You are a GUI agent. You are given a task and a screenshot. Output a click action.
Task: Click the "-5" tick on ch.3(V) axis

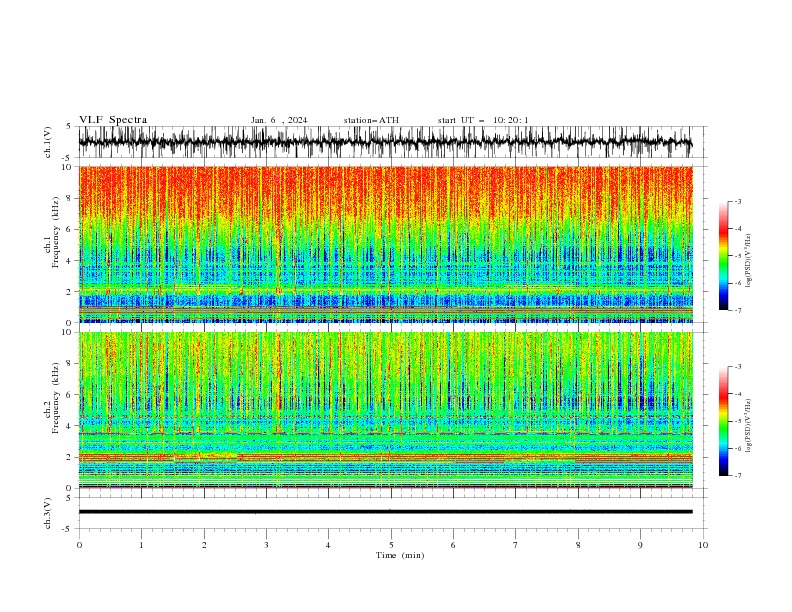tap(68, 529)
